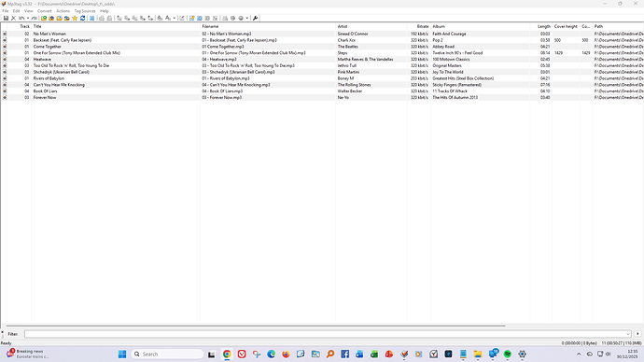The image size is (644, 362).
Task: Select artist The Rolling Stones cell
Action: pyautogui.click(x=354, y=85)
